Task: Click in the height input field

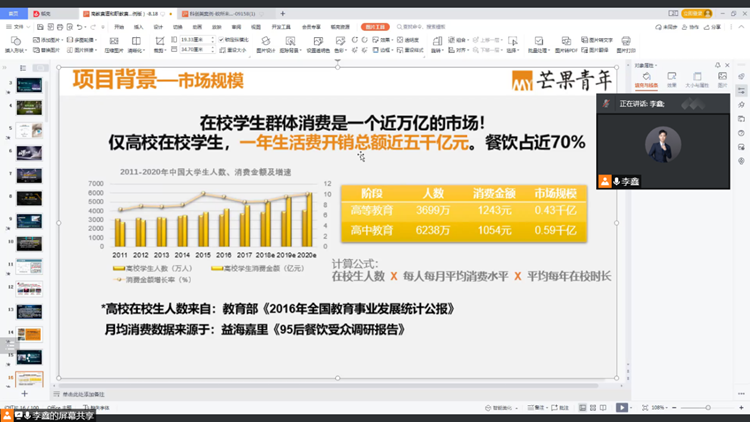Action: point(196,40)
